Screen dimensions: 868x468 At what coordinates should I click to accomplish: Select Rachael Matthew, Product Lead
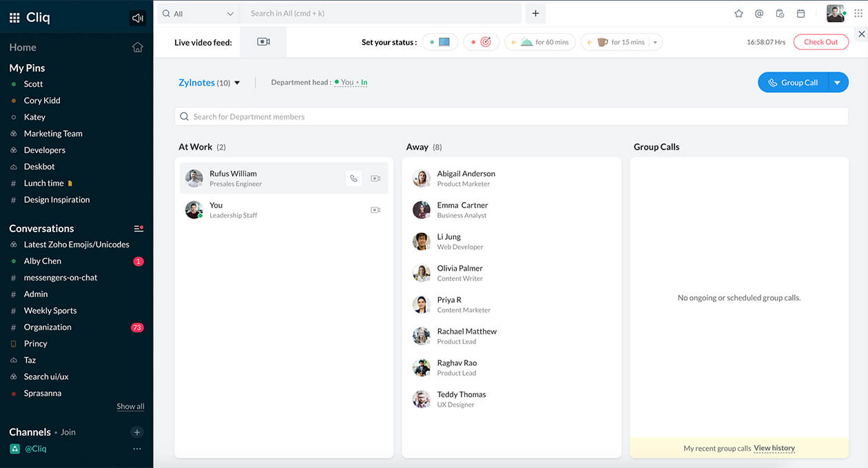coord(511,336)
